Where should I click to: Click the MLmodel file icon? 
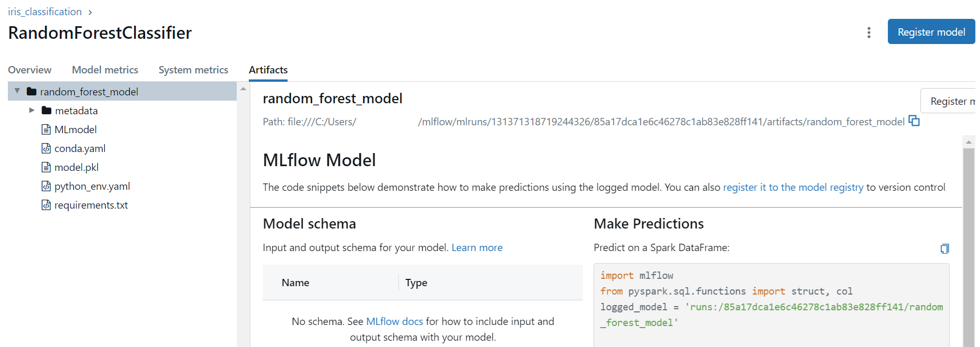(46, 129)
